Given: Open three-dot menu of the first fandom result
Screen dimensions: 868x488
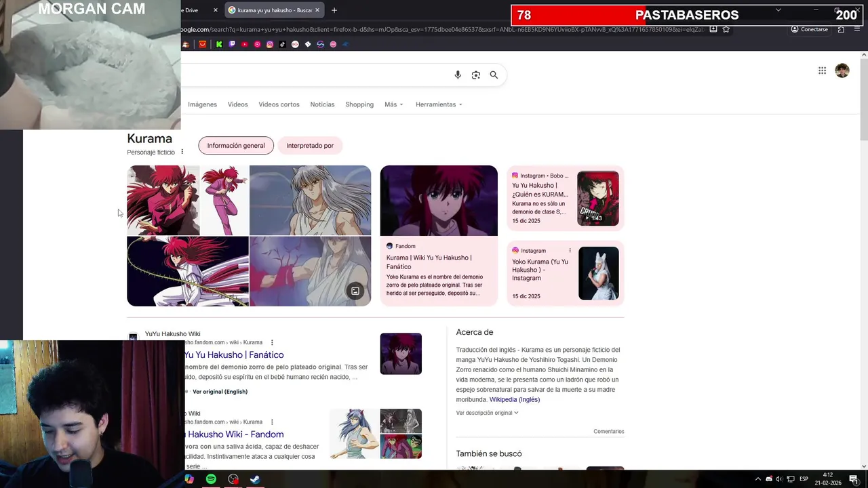Looking at the screenshot, I should pyautogui.click(x=272, y=342).
